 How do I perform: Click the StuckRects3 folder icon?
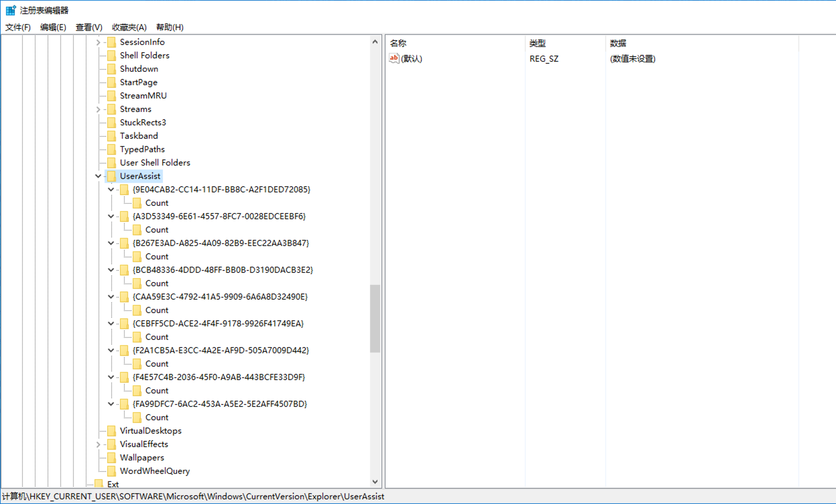coord(111,122)
